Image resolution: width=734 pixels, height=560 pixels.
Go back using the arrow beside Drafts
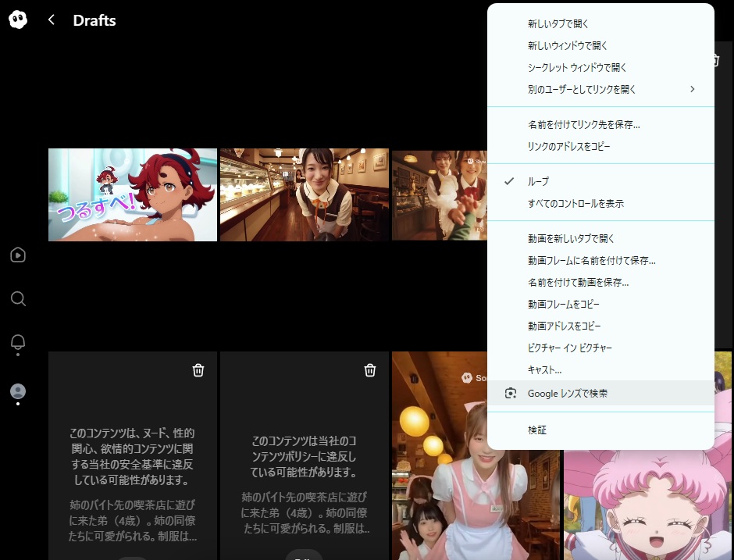pos(52,20)
